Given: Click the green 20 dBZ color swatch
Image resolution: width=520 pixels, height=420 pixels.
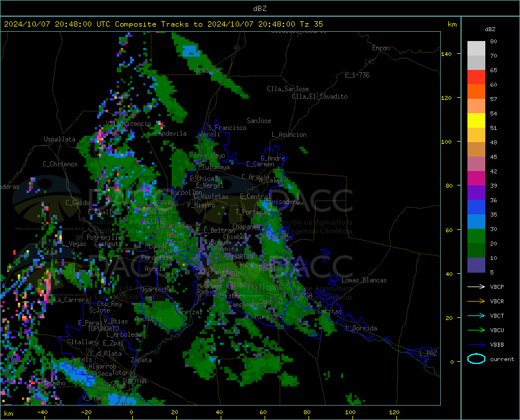Looking at the screenshot, I should 476,236.
